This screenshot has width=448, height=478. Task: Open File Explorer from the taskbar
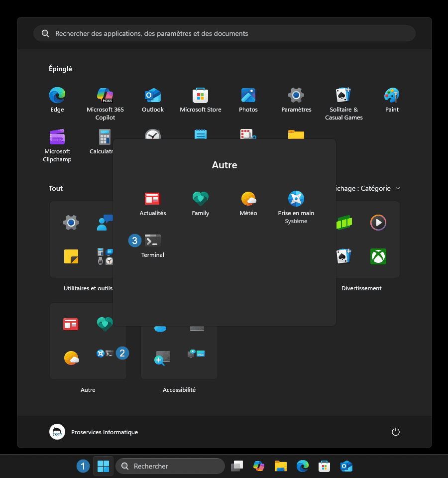pos(281,466)
